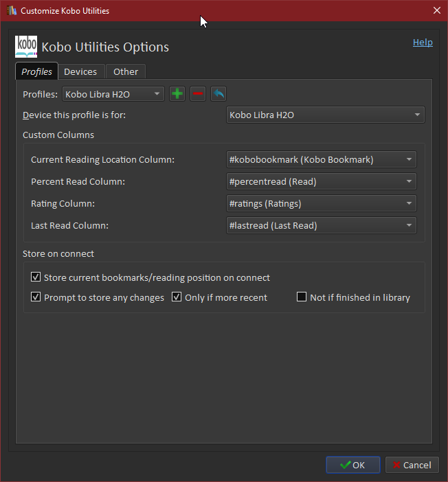The width and height of the screenshot is (448, 482).
Task: Expand the Percent Read Column dropdown
Action: click(x=322, y=182)
